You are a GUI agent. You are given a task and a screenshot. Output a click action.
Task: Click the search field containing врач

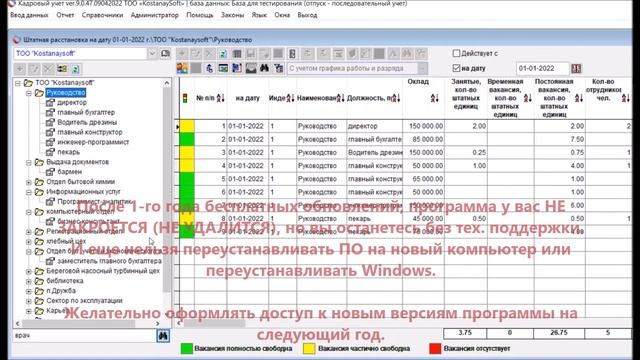pos(84,336)
